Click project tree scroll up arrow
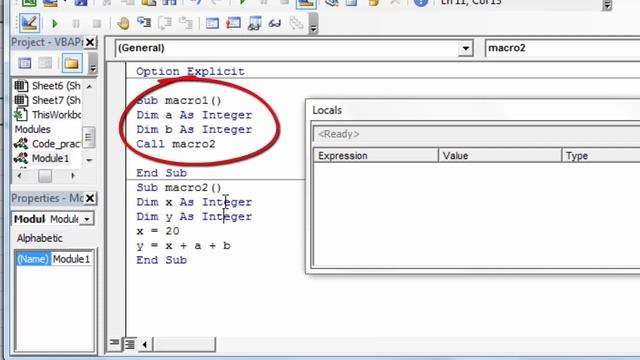 pos(89,86)
